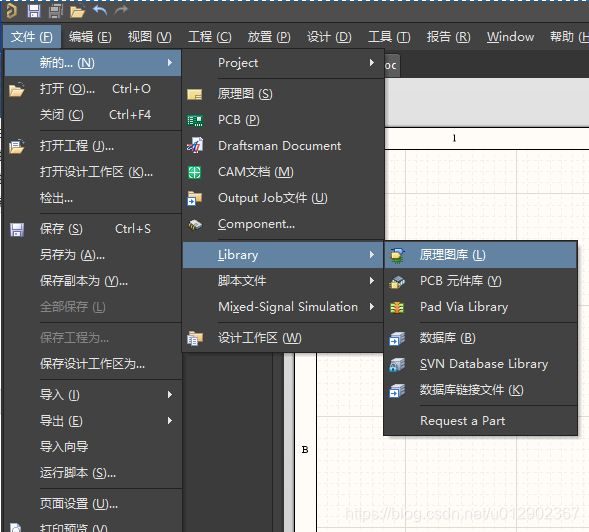
Task: Create new PCB (P) document
Action: coord(283,120)
